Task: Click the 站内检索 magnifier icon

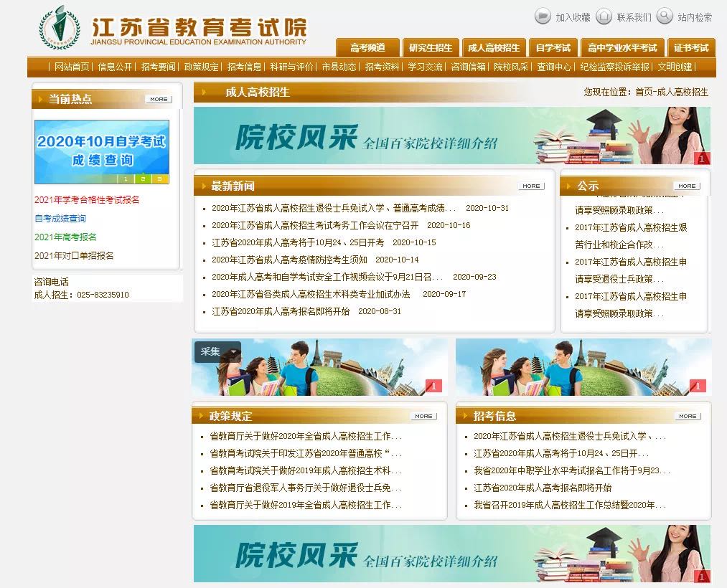Action: tap(665, 16)
